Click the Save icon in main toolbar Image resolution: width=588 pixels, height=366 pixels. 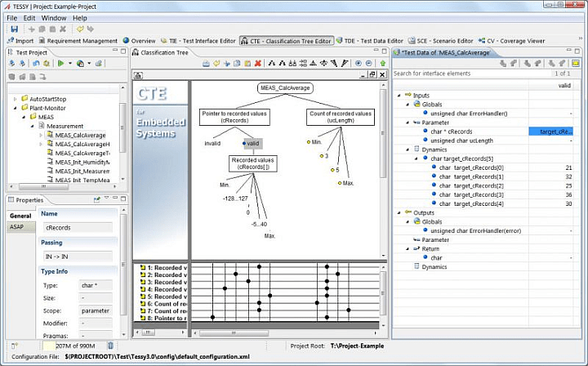coord(14,29)
